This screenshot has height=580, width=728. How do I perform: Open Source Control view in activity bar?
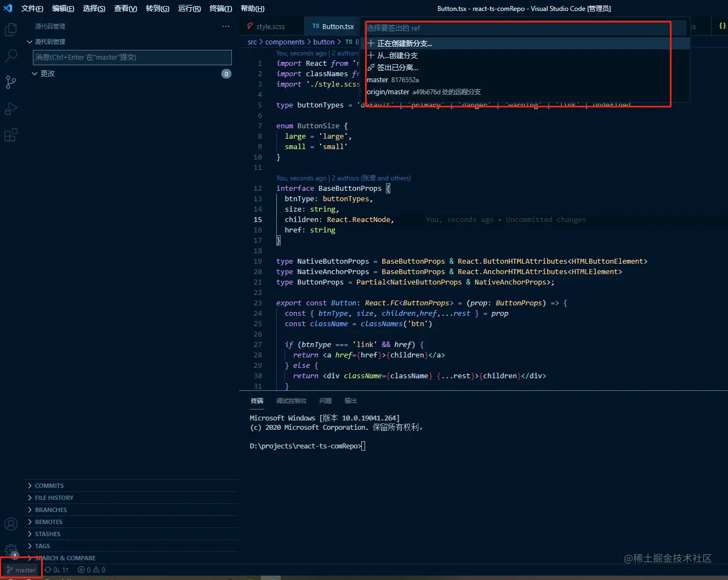(11, 82)
